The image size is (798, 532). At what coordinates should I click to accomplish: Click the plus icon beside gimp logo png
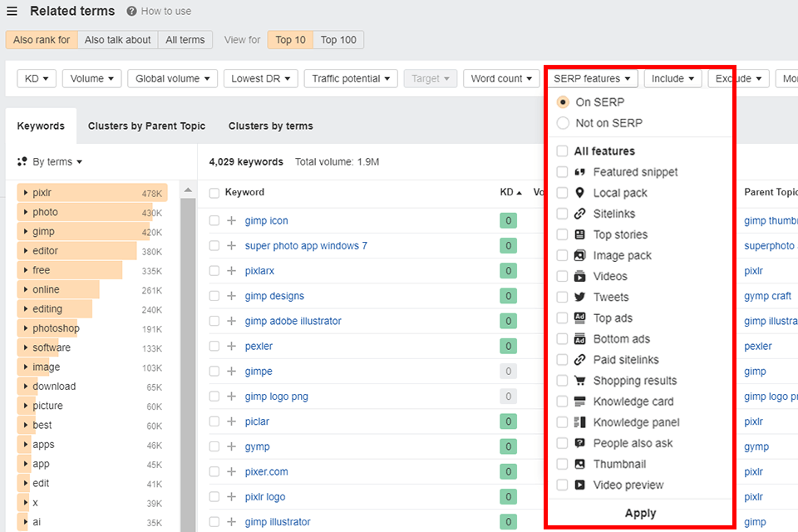[x=232, y=396]
